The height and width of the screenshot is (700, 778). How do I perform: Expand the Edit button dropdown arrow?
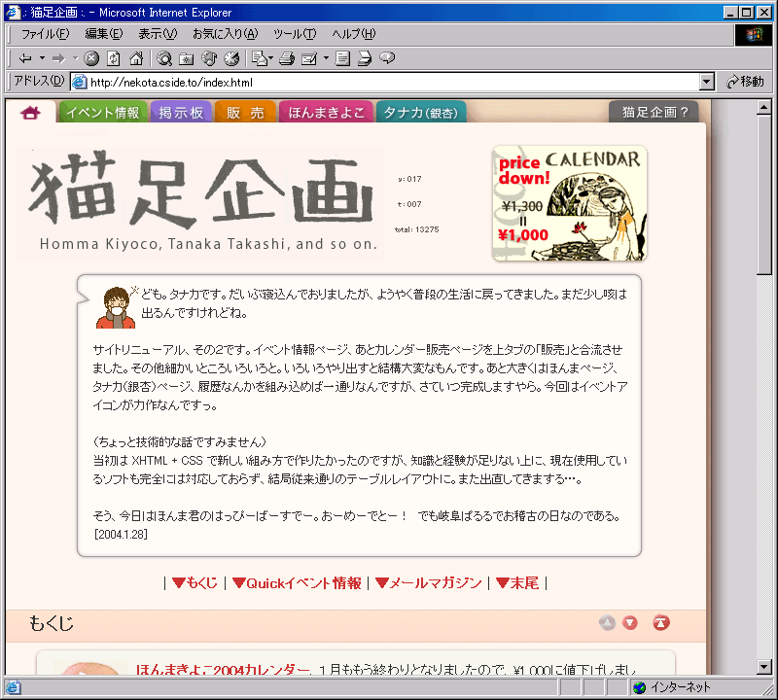point(326,58)
